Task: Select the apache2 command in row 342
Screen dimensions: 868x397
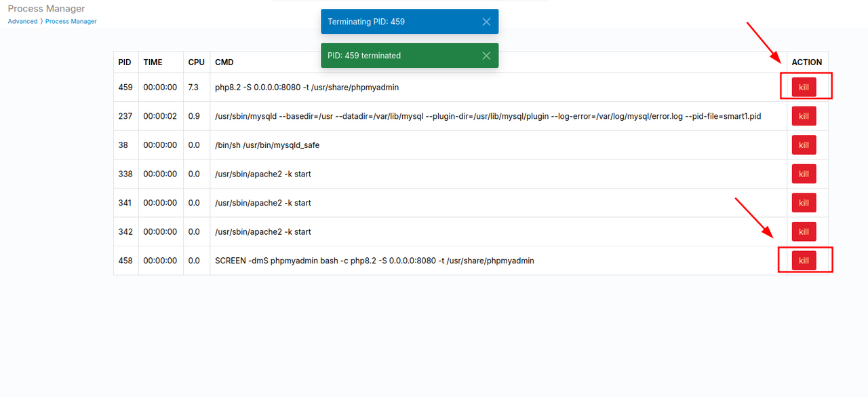Action: coord(263,231)
